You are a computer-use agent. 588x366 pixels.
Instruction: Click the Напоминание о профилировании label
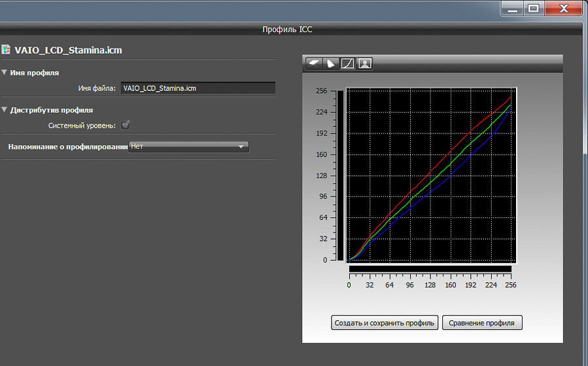point(68,147)
